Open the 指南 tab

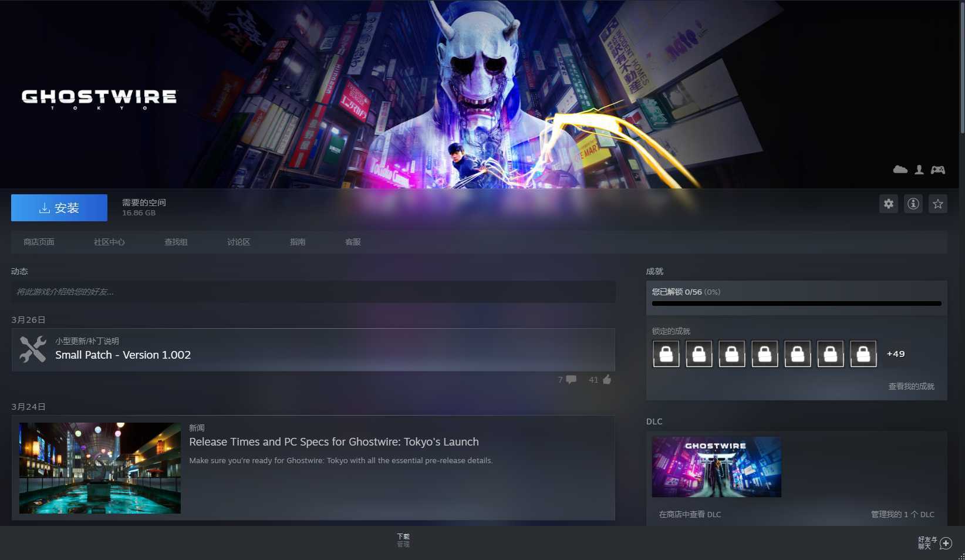point(298,242)
